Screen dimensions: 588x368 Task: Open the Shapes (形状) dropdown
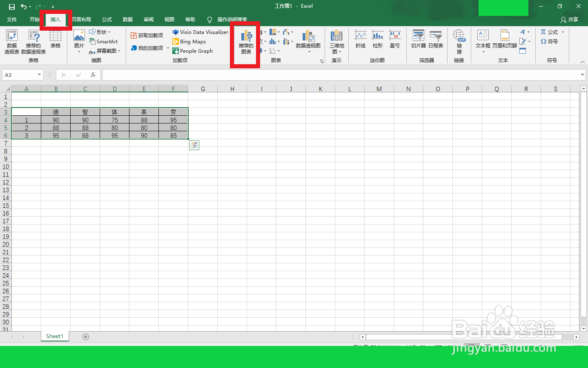(100, 32)
